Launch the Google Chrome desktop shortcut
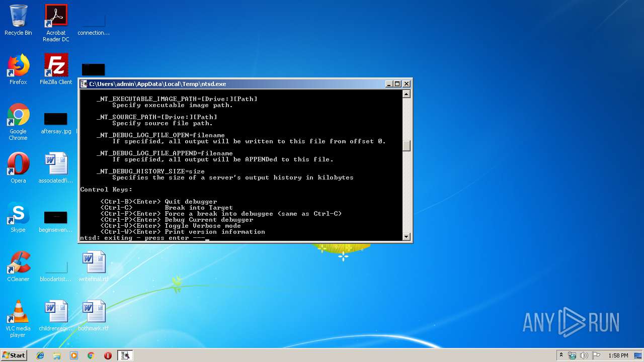Viewport: 644px width, 362px height. pyautogui.click(x=18, y=122)
